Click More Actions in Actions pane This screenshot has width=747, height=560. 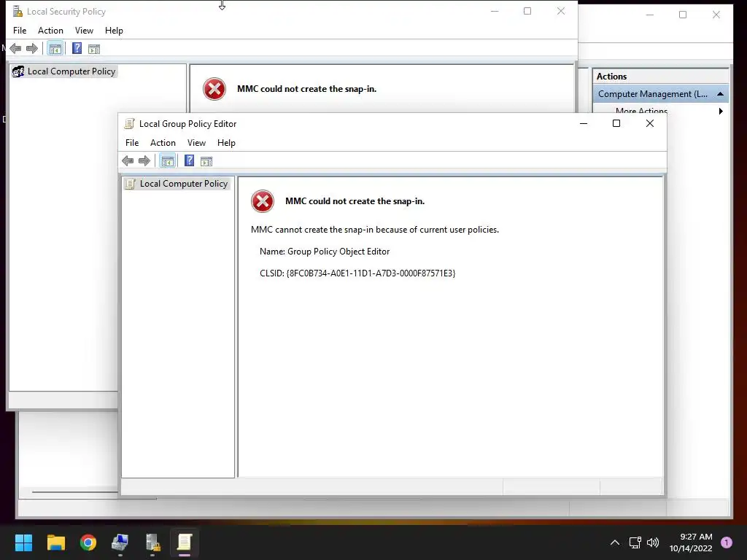(x=641, y=111)
